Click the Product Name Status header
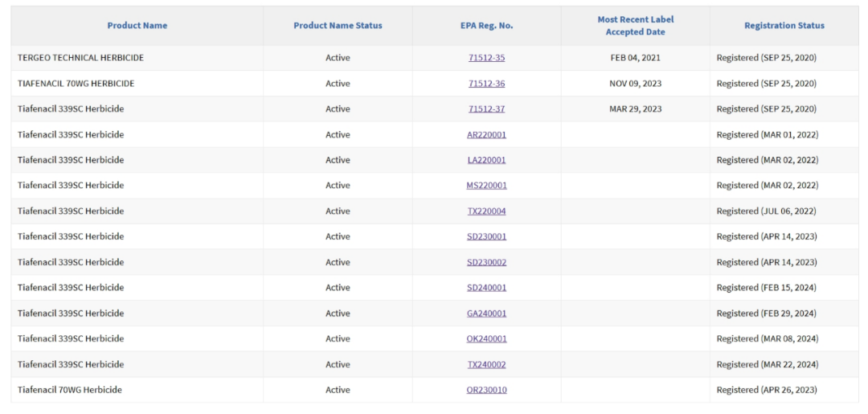868x414 pixels. tap(338, 26)
